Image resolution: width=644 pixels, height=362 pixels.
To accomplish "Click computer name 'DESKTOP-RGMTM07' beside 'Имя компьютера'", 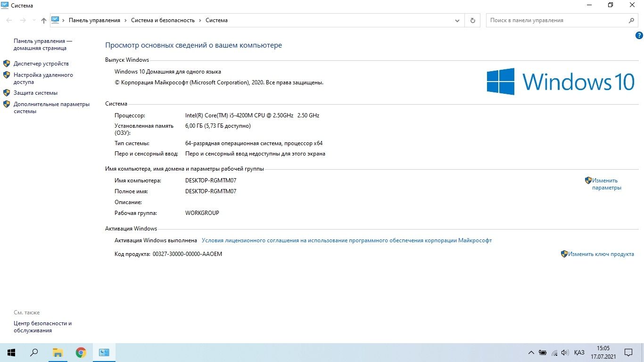I will pos(211,181).
